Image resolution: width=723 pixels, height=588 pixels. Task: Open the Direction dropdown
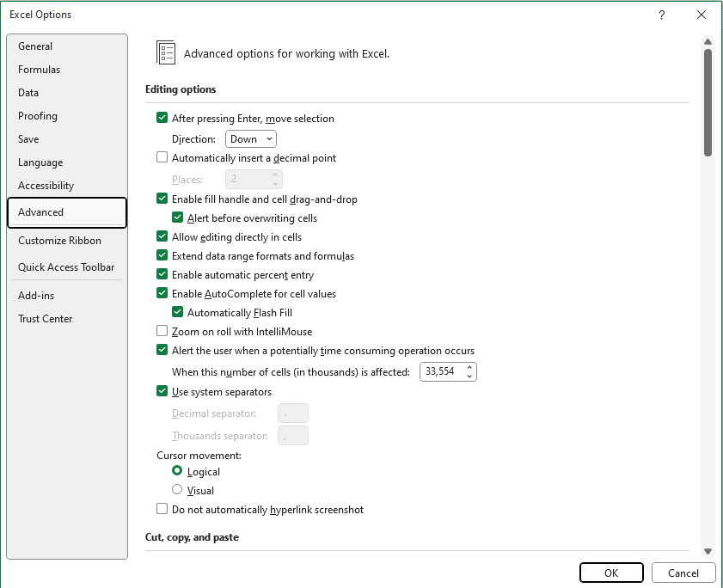pos(251,138)
